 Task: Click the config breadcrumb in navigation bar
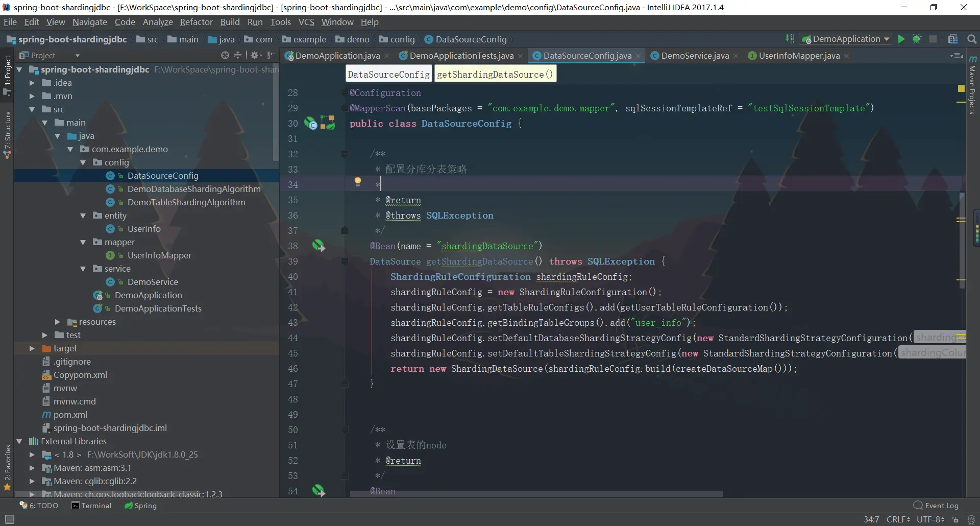click(x=397, y=39)
